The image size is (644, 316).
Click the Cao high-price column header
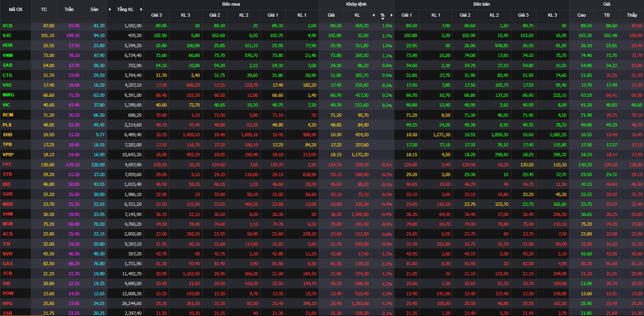pyautogui.click(x=581, y=15)
